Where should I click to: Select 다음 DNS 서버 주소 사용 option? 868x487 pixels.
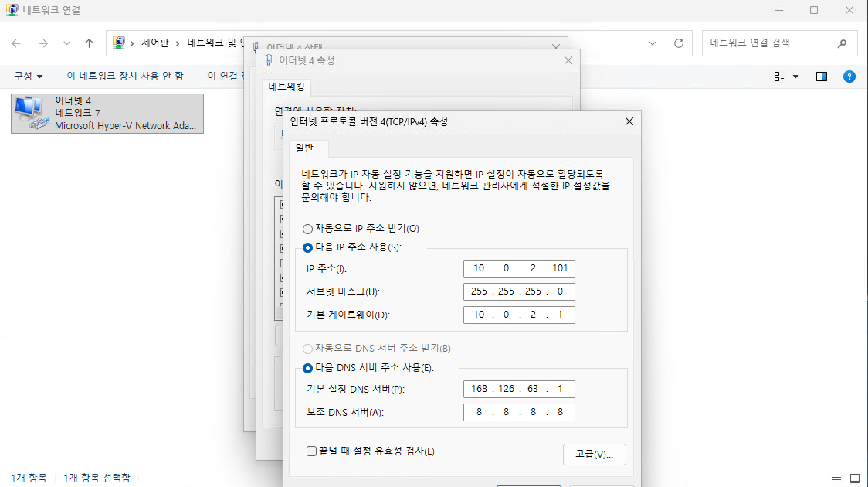coord(308,368)
